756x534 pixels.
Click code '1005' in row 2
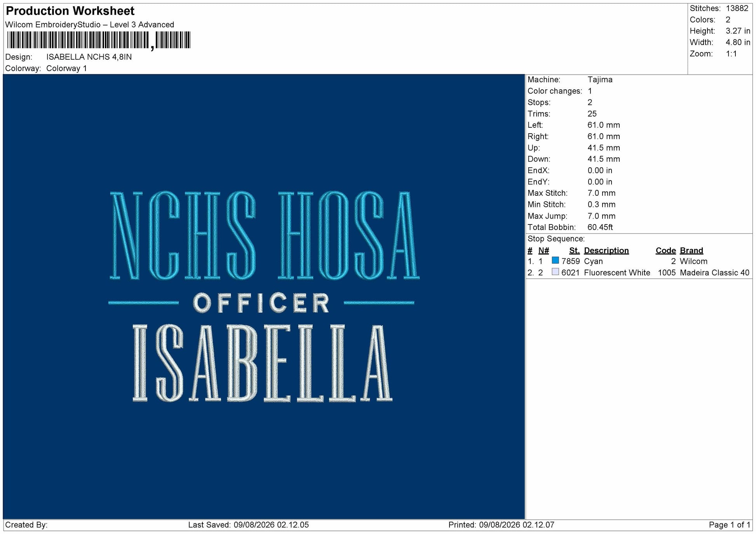pyautogui.click(x=667, y=273)
